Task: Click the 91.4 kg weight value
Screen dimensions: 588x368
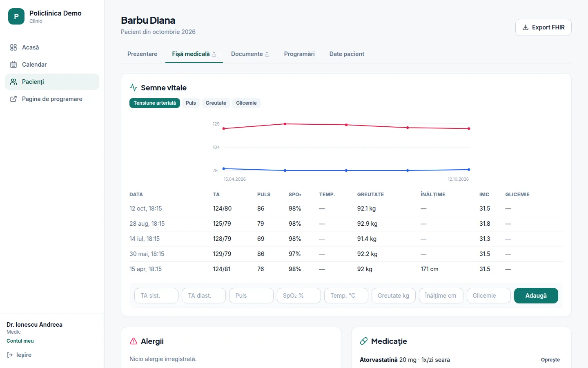Action: (367, 239)
